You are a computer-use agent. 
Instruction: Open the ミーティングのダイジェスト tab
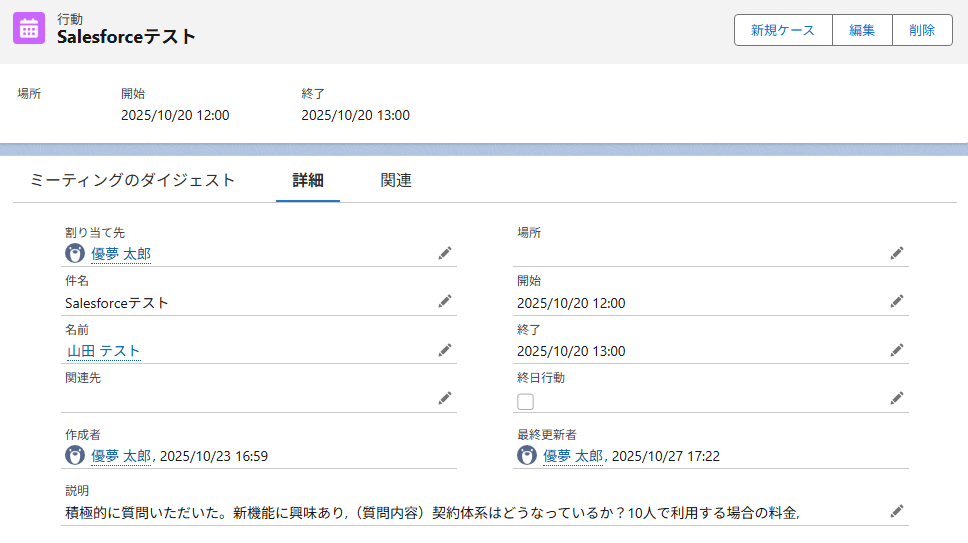tap(133, 180)
